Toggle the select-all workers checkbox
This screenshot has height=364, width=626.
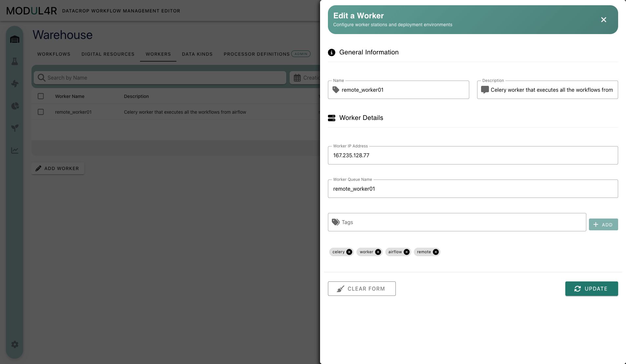click(x=41, y=96)
